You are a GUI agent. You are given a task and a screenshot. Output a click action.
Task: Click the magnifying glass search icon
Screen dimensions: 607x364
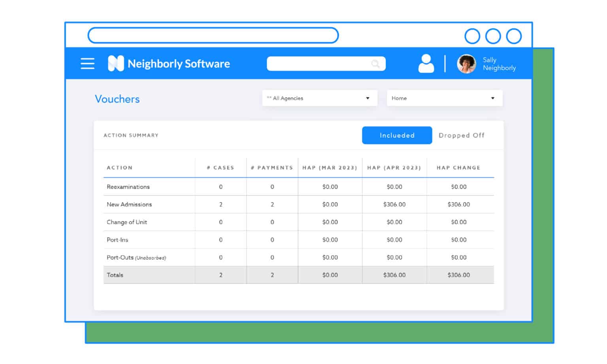[375, 64]
